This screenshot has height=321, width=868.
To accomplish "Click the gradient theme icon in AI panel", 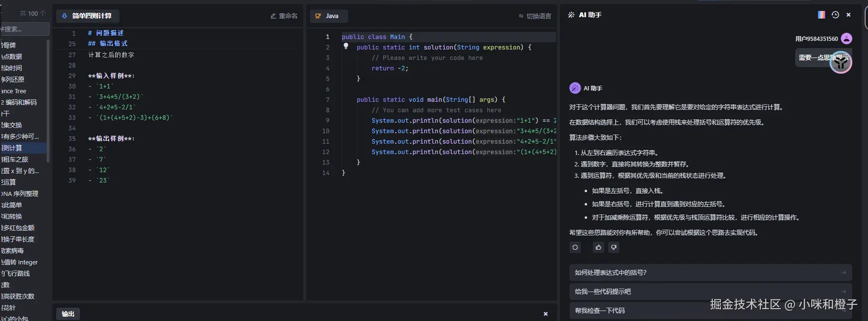I will pyautogui.click(x=821, y=15).
